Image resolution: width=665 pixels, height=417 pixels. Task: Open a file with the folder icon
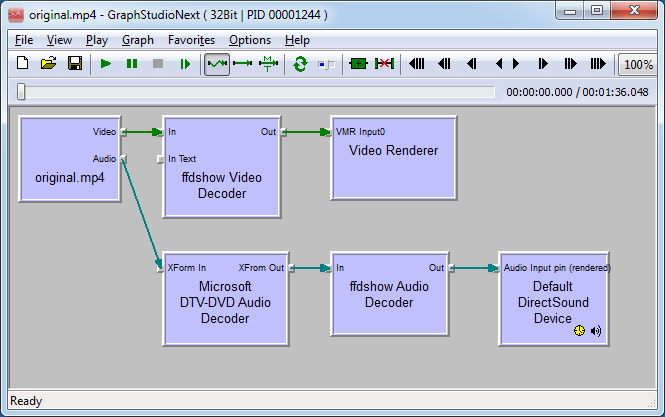48,64
